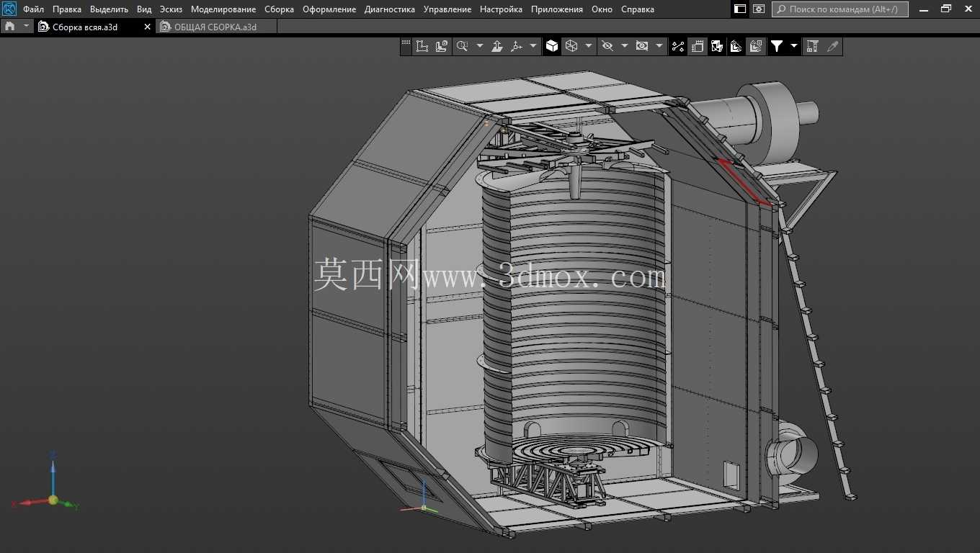Open the Моделирование menu
This screenshot has width=980, height=553.
(x=223, y=9)
